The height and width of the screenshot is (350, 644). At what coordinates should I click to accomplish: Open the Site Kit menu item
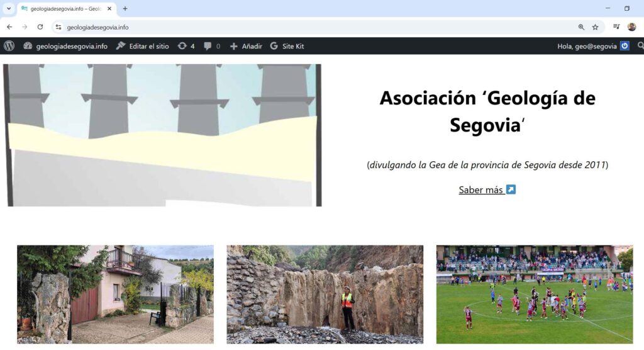point(287,46)
